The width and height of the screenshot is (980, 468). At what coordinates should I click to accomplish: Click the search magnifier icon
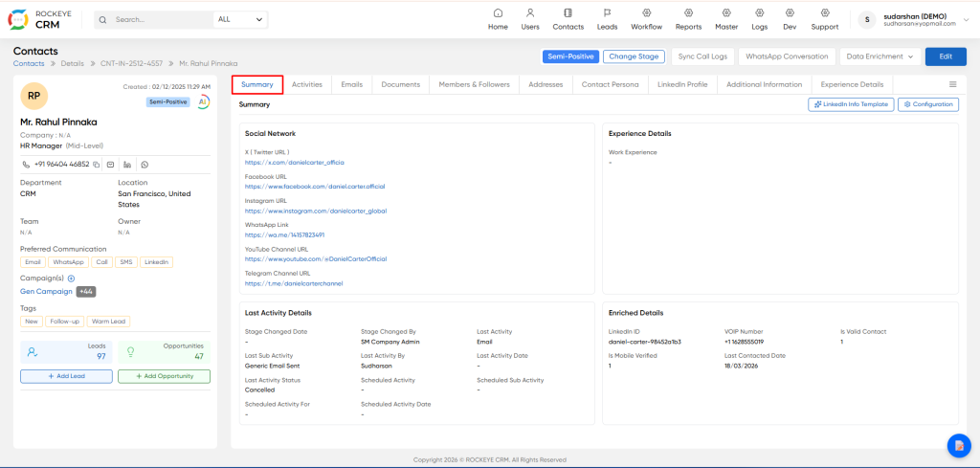click(x=103, y=19)
